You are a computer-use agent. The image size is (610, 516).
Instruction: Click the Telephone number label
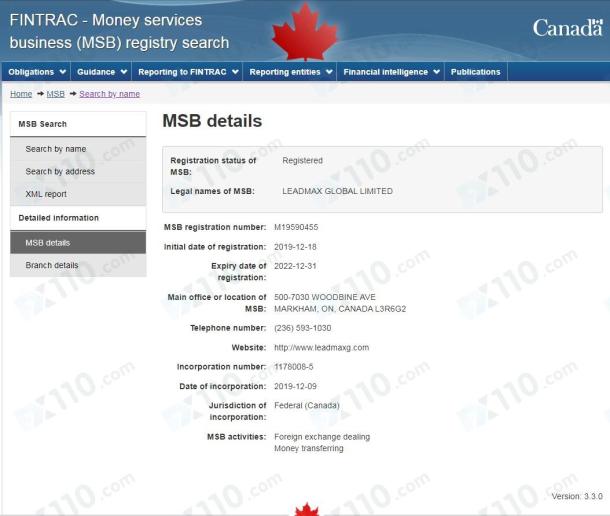pos(228,328)
